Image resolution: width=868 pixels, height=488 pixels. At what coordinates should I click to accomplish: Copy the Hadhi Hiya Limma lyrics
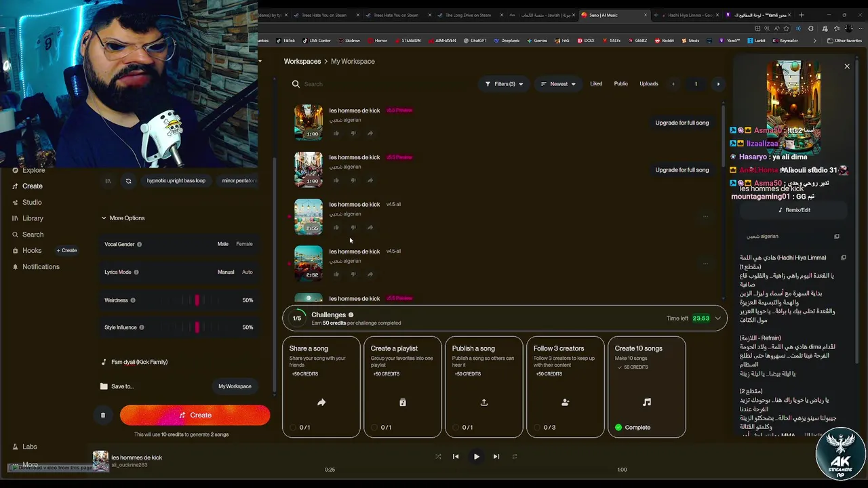tap(844, 258)
